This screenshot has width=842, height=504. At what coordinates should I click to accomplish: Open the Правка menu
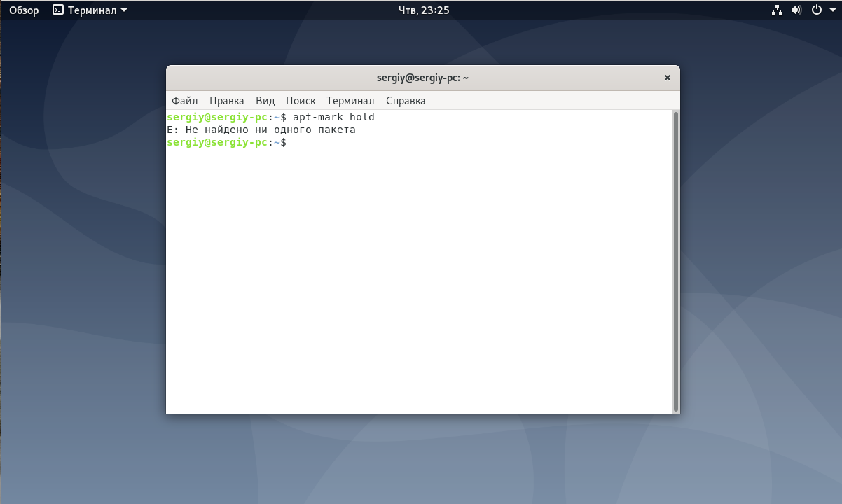pyautogui.click(x=227, y=101)
